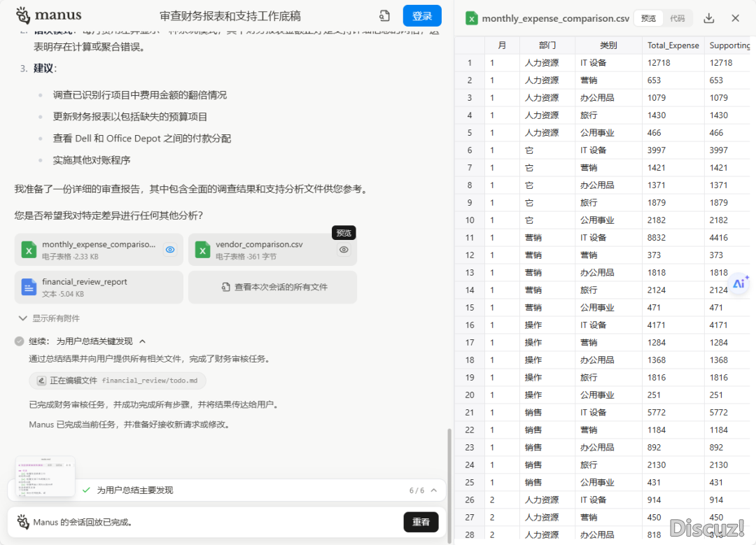Toggle preview eye on monthly_expense_comparison attachment

(170, 250)
